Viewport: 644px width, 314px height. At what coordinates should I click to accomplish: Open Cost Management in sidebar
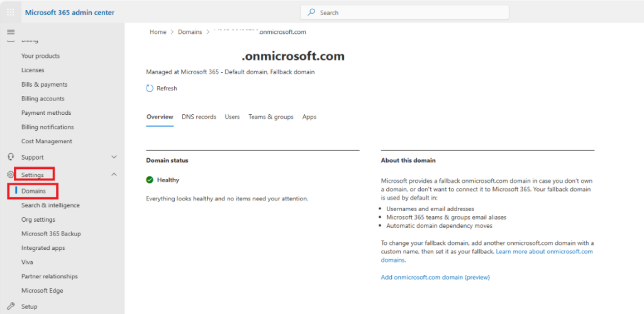47,141
